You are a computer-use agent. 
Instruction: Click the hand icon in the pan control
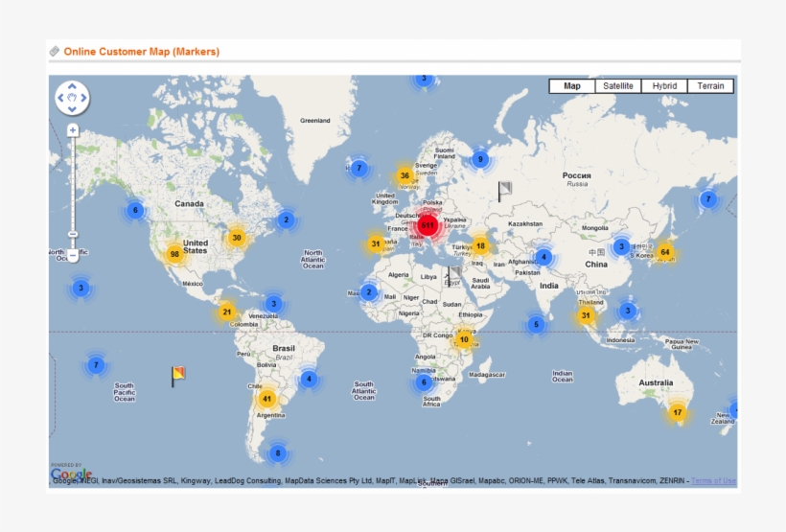coord(72,98)
